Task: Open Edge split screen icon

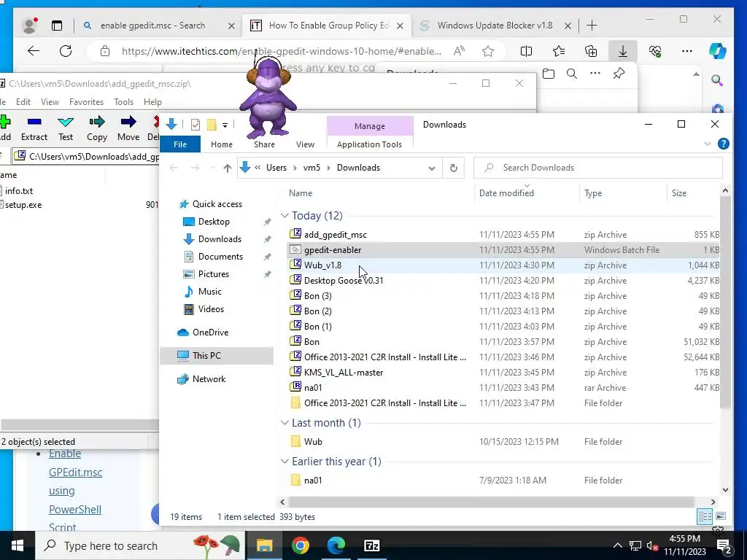Action: tap(526, 51)
